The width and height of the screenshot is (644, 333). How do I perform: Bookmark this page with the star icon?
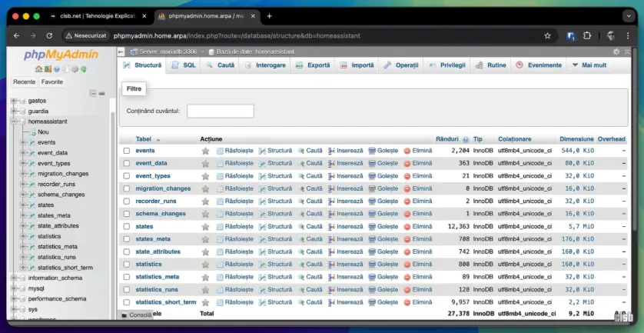coord(547,35)
